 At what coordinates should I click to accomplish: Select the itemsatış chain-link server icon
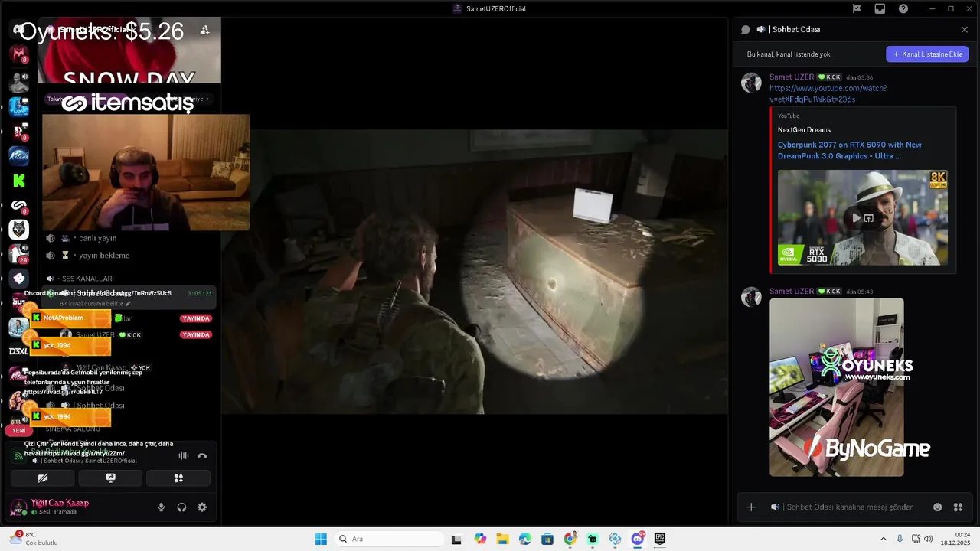point(18,205)
